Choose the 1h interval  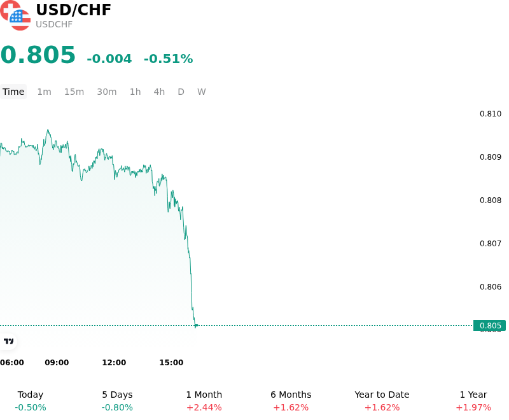point(136,92)
